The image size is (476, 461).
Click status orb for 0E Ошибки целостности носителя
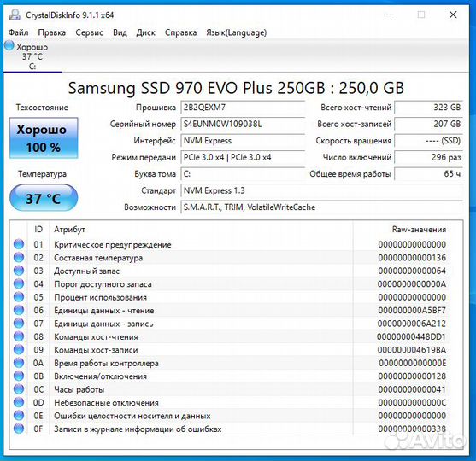[x=19, y=416]
